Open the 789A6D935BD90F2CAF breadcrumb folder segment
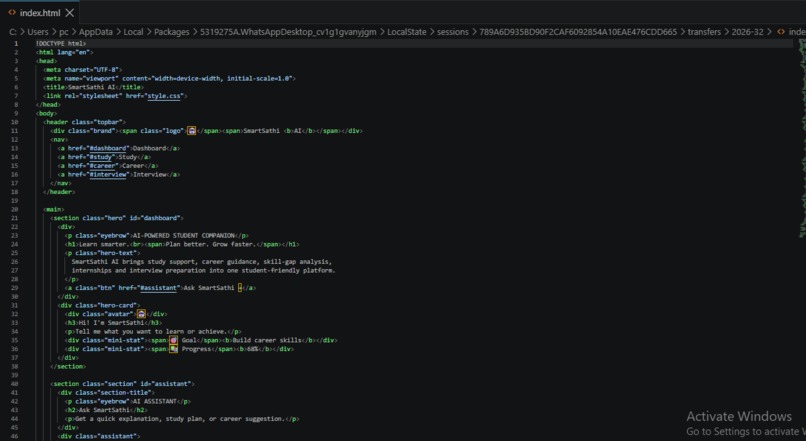This screenshot has width=806, height=441. coord(578,32)
